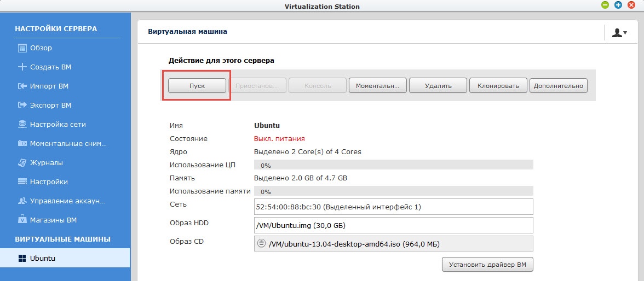Click the НАСТРОЙКИ СЕРВЕРА section header
This screenshot has height=281, width=644.
pos(56,29)
